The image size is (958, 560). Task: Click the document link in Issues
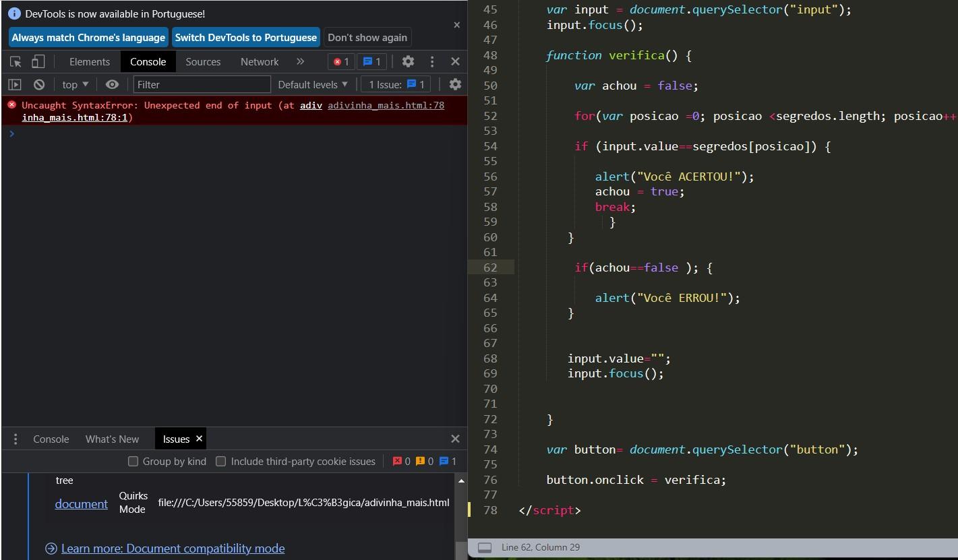pos(81,503)
